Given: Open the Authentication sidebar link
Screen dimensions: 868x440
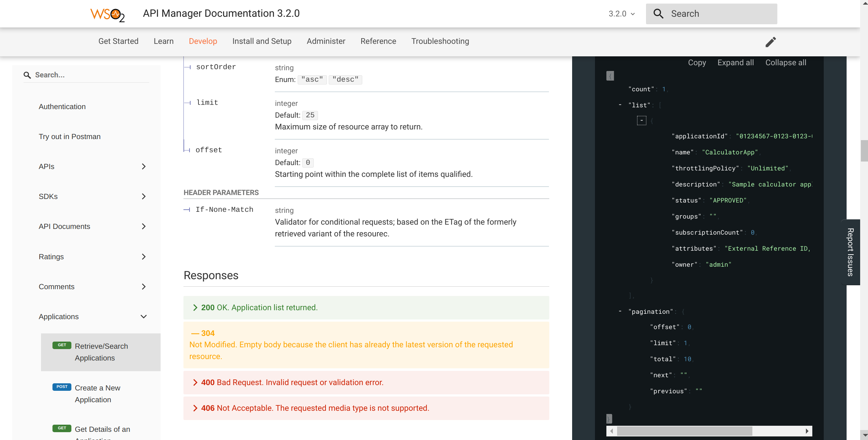Looking at the screenshot, I should pyautogui.click(x=62, y=107).
